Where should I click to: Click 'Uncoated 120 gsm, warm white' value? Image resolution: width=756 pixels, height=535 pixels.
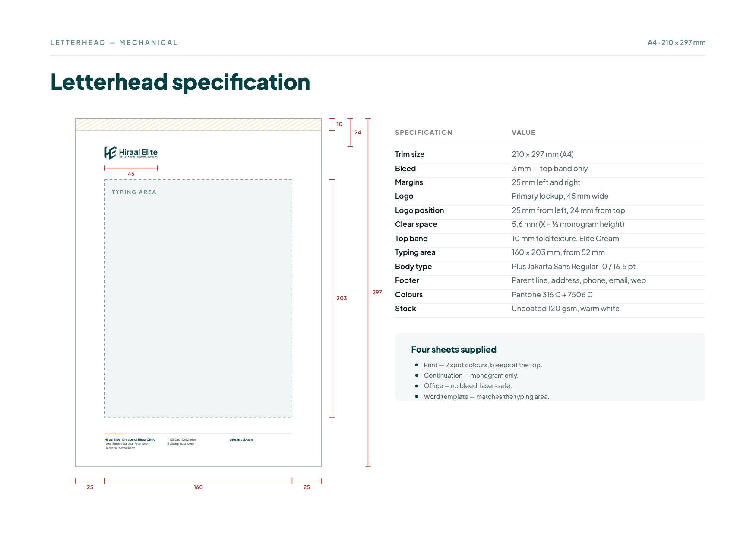566,309
